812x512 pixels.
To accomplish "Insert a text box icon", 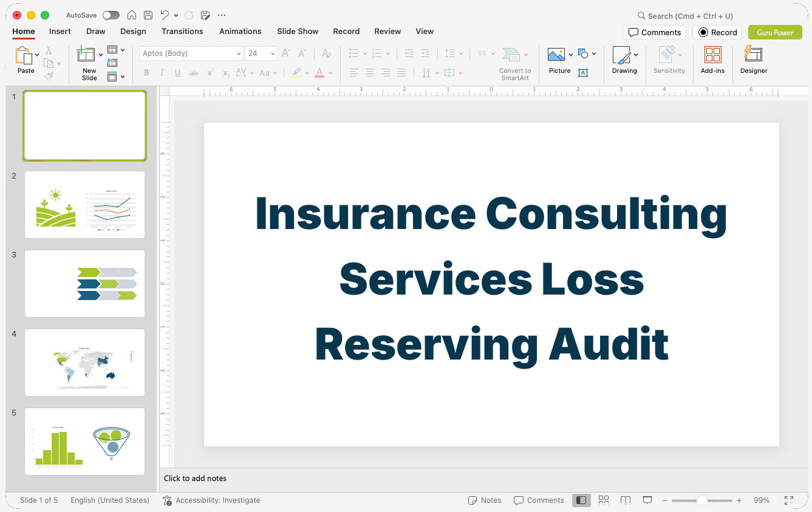I will click(x=582, y=73).
